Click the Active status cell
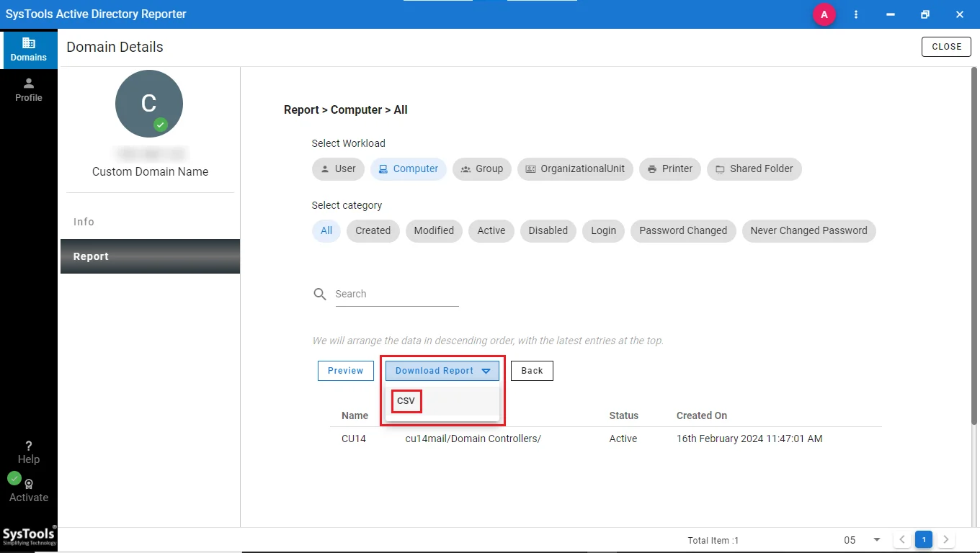This screenshot has height=553, width=980. (x=623, y=439)
